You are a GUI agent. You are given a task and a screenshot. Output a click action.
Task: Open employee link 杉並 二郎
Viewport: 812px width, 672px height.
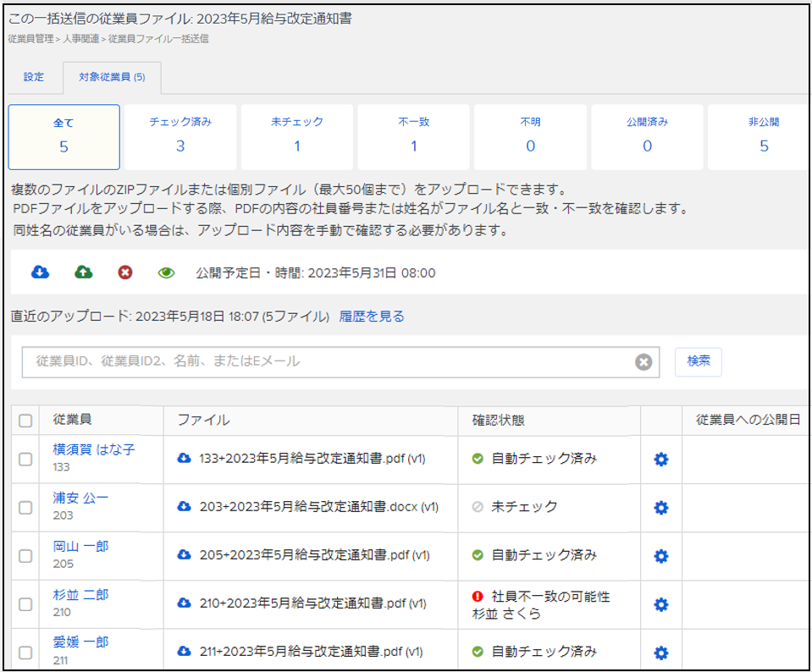pos(80,594)
